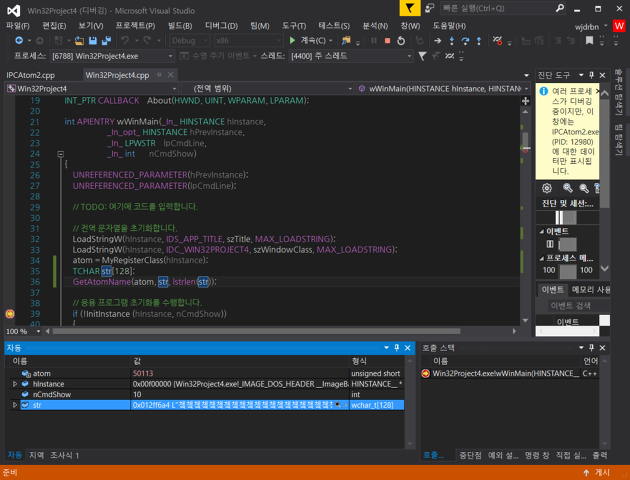This screenshot has height=480, width=630.
Task: Close the diagnostic tools panel
Action: coord(602,75)
